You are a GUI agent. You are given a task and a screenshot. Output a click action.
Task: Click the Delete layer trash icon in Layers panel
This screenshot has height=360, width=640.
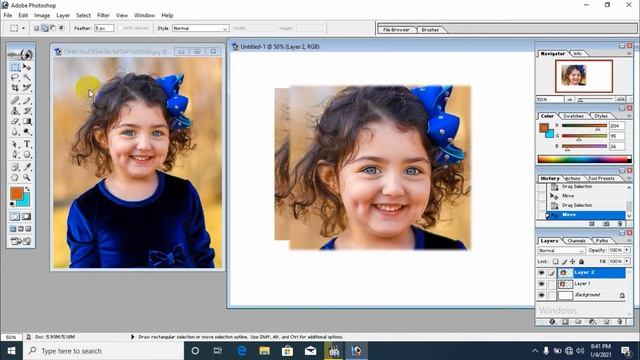620,322
